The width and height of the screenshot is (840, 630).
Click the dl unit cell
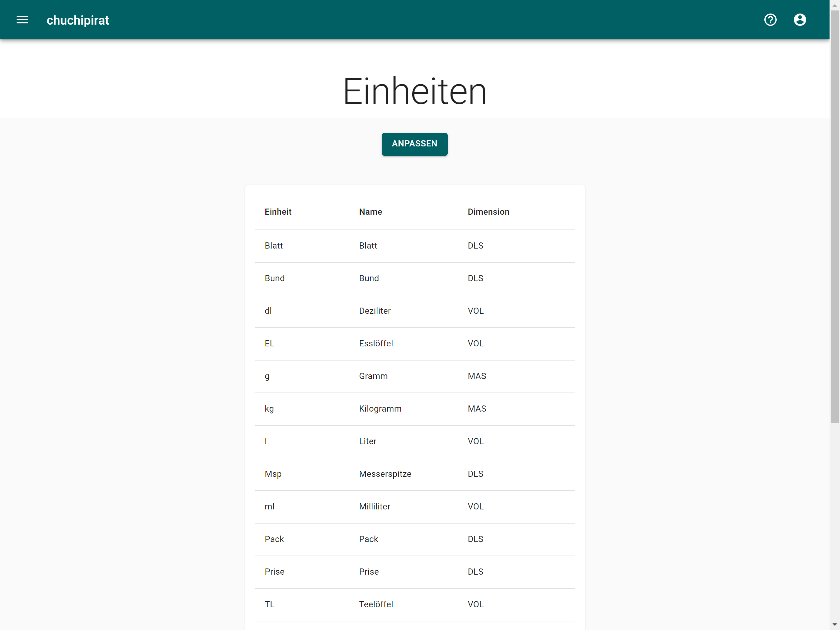268,311
